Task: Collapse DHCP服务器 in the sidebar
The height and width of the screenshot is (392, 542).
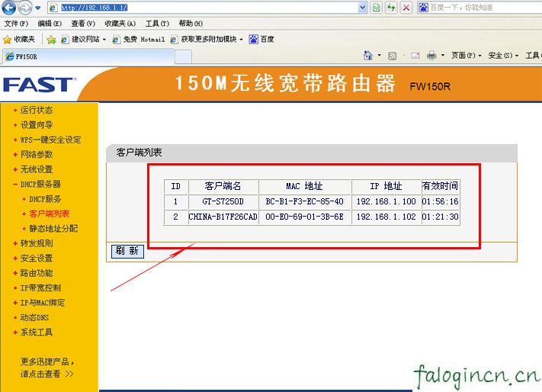Action: 40,185
